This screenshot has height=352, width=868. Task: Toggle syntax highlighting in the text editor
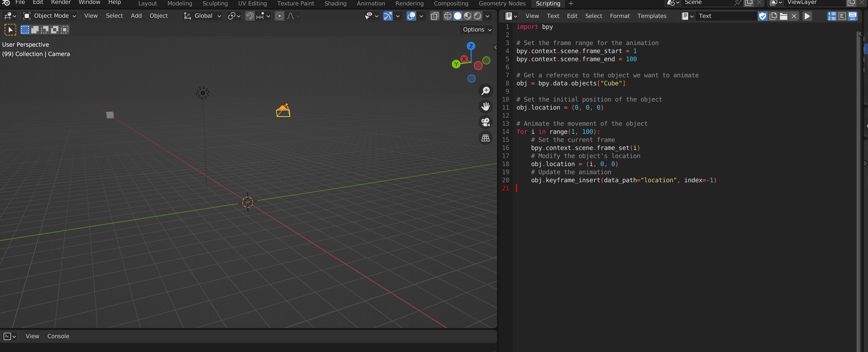pyautogui.click(x=852, y=16)
